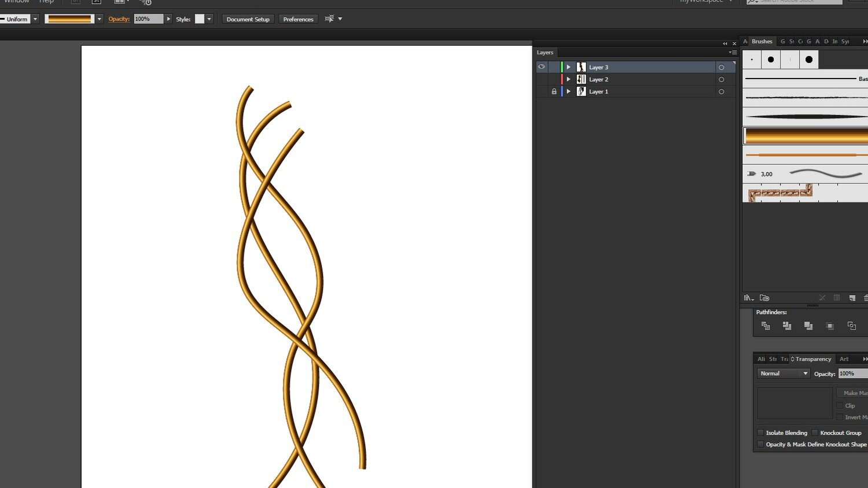Open the Str (Stroke) tab
Image resolution: width=868 pixels, height=488 pixels.
[773, 359]
